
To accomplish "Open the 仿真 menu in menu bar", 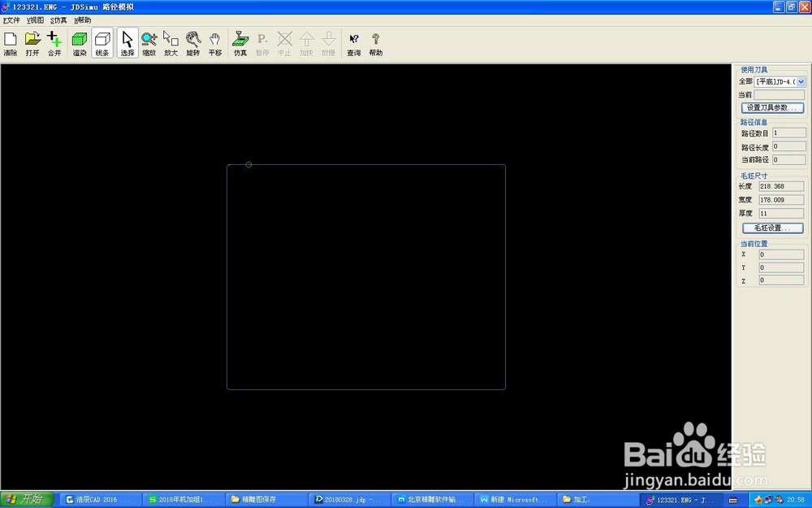I will click(x=58, y=20).
